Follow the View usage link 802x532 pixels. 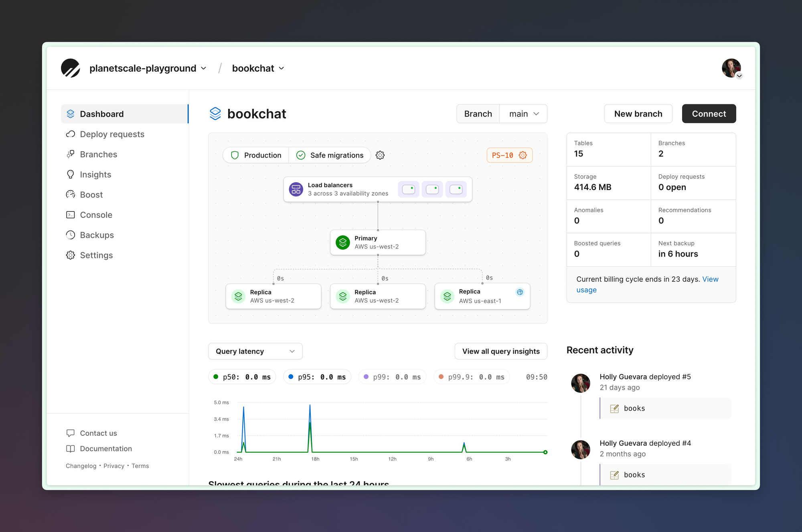click(710, 279)
